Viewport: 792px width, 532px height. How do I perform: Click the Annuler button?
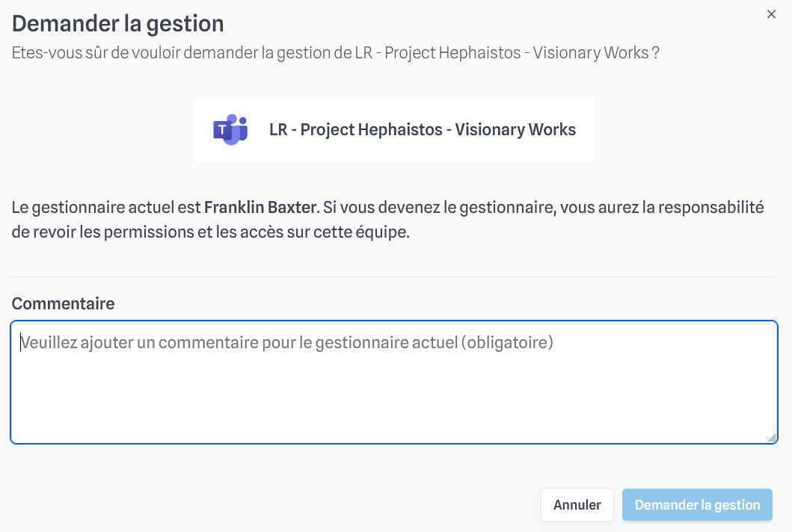pos(577,505)
